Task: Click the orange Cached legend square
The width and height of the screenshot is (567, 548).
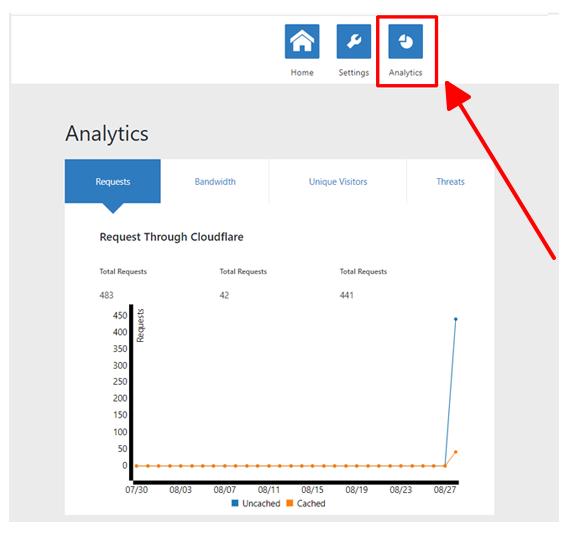Action: (x=290, y=503)
